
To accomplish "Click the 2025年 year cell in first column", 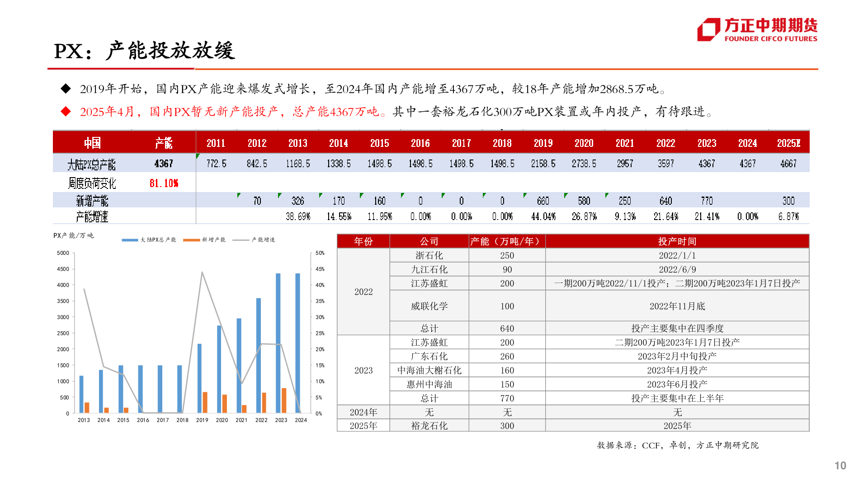I will click(363, 426).
